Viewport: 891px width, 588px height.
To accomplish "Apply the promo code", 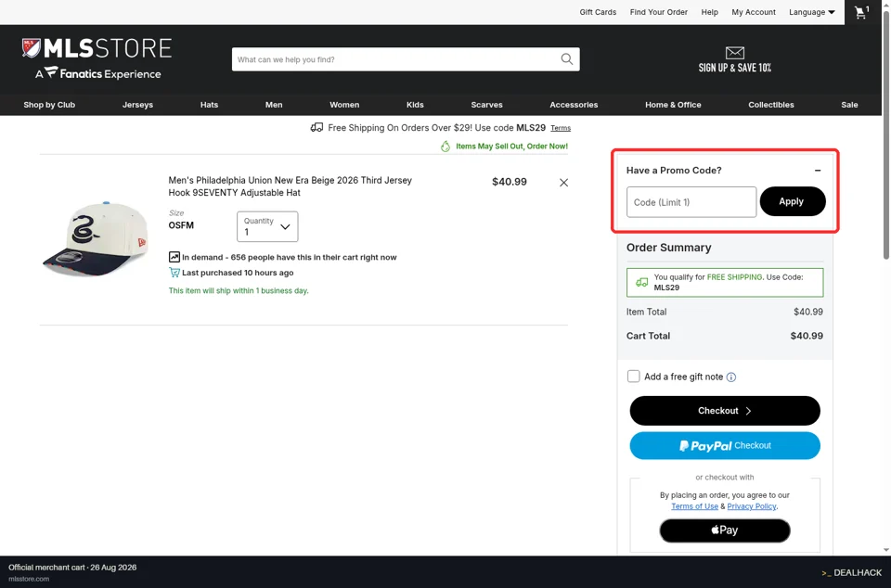I will 793,201.
